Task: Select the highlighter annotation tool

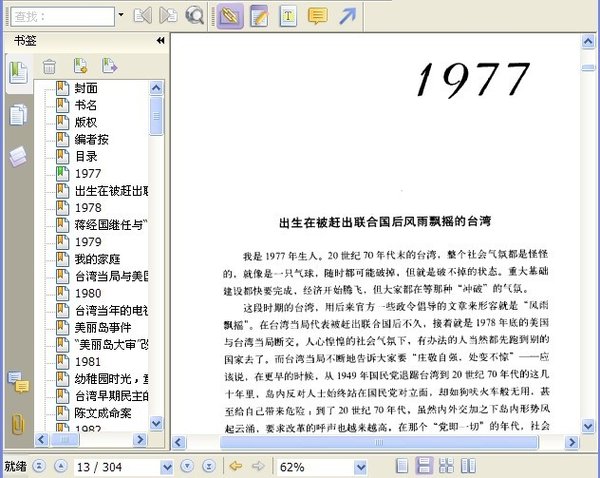Action: 230,16
